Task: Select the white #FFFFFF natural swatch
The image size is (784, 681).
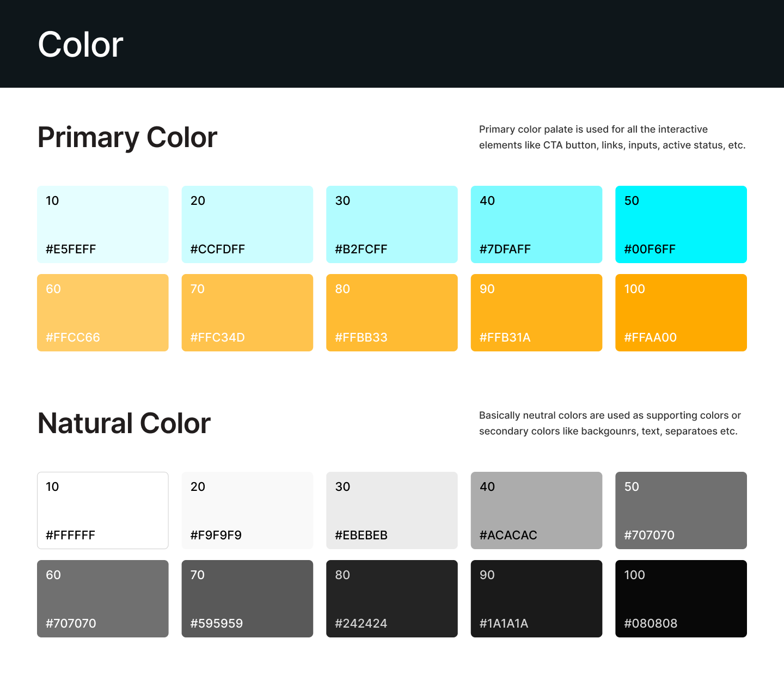Action: point(103,510)
